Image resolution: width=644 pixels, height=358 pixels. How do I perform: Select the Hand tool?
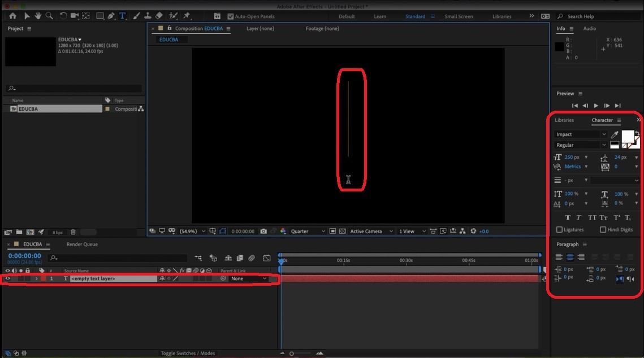(38, 16)
